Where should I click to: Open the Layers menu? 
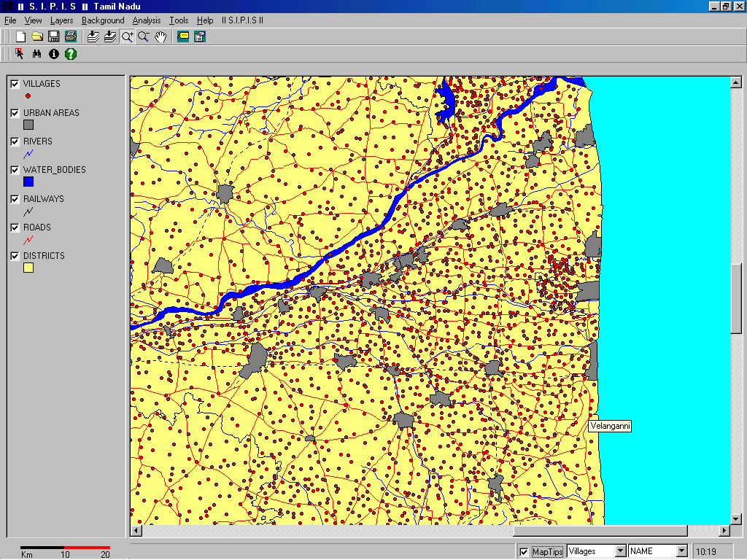61,20
